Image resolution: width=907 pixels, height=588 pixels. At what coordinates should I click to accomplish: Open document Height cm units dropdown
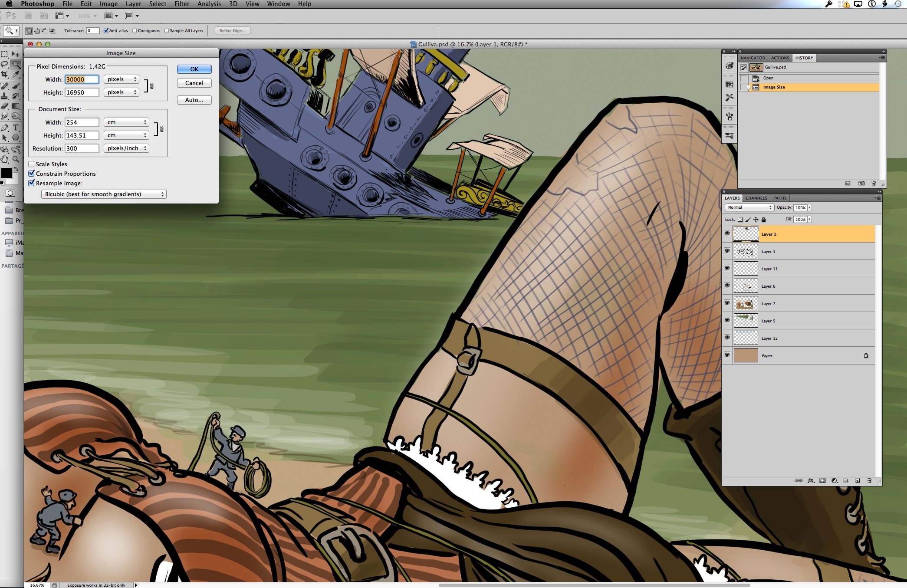click(126, 135)
